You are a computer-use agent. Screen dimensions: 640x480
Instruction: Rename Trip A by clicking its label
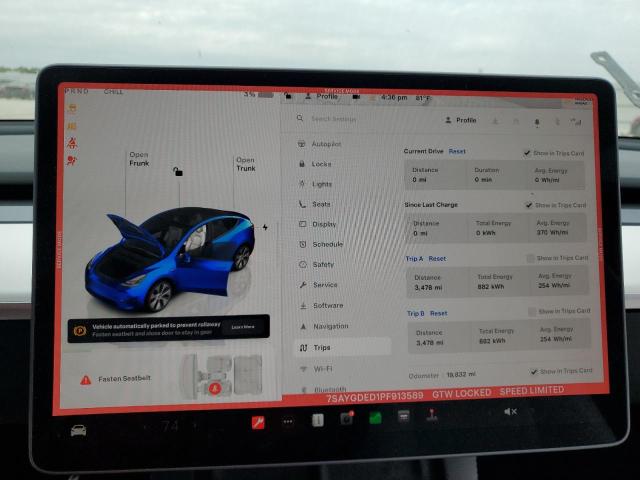tap(414, 259)
